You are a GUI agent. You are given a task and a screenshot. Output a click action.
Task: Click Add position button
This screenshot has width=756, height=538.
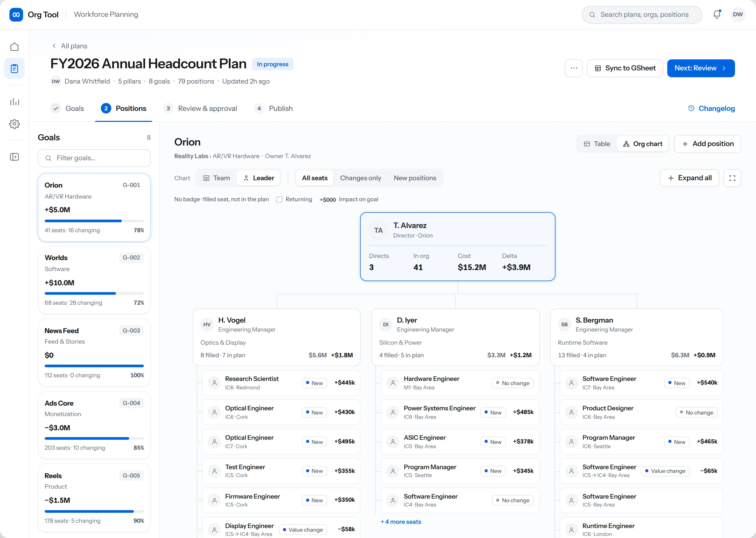707,144
